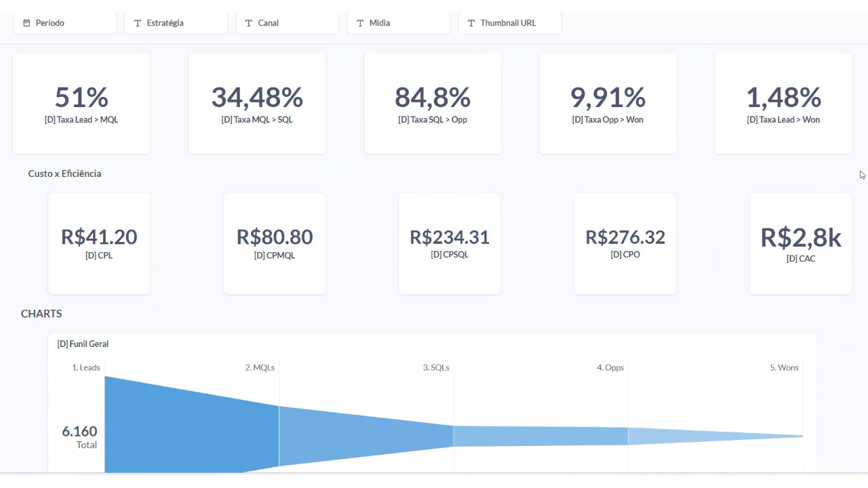Select the 1,48% Taxa Lead > Won card
868x488 pixels.
click(x=783, y=103)
